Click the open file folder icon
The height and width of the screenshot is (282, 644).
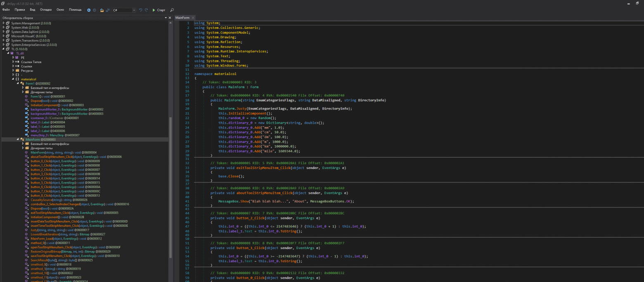tap(102, 10)
